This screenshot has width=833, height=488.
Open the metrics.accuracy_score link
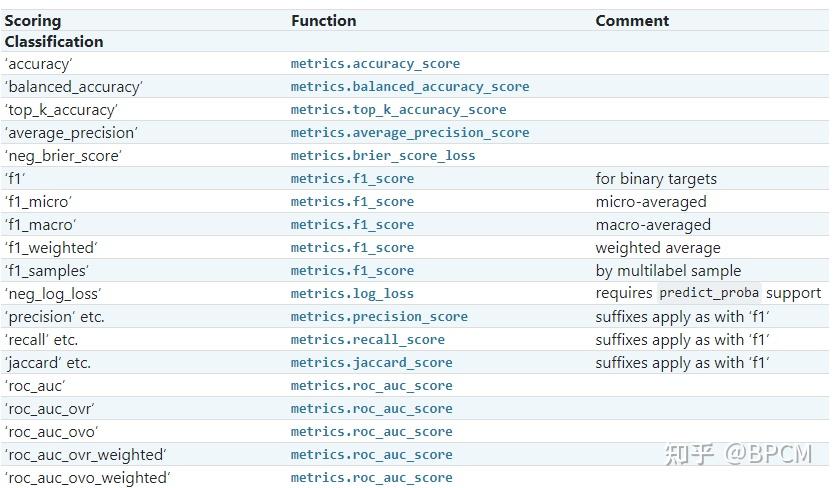(375, 64)
